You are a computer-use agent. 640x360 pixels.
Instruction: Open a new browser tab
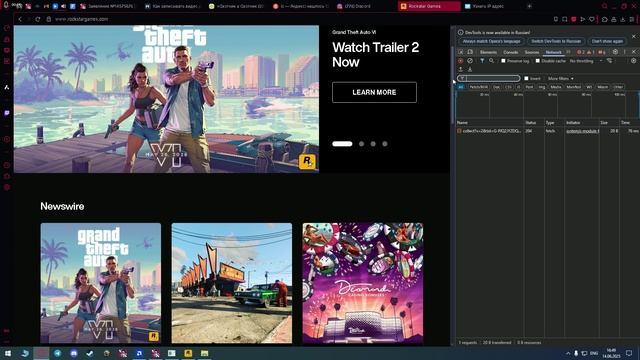[x=529, y=6]
